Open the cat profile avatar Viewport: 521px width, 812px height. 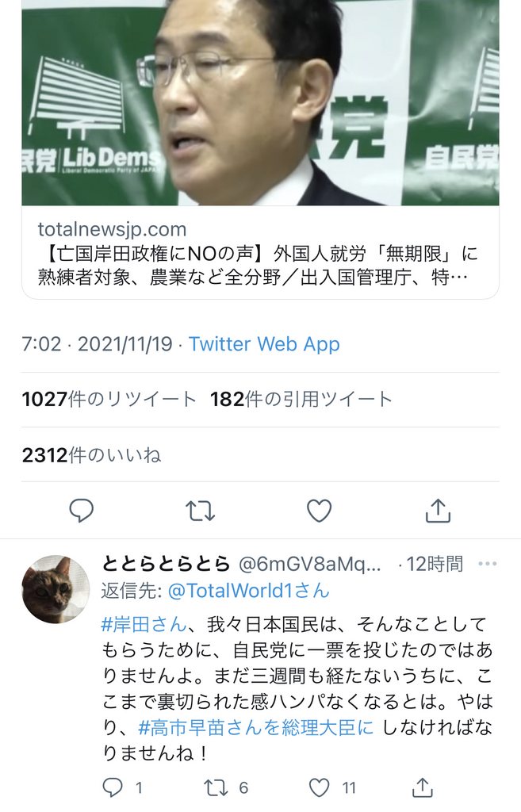coord(56,589)
